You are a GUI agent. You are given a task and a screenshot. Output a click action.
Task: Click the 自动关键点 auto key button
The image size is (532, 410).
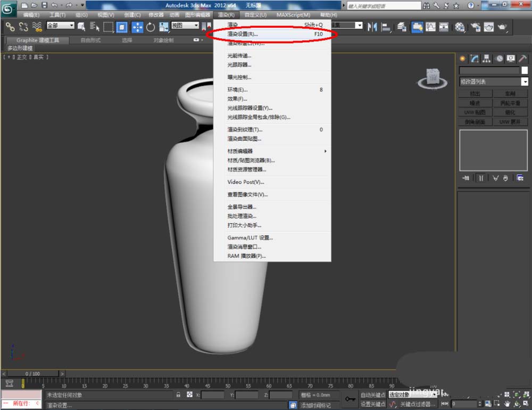(372, 395)
